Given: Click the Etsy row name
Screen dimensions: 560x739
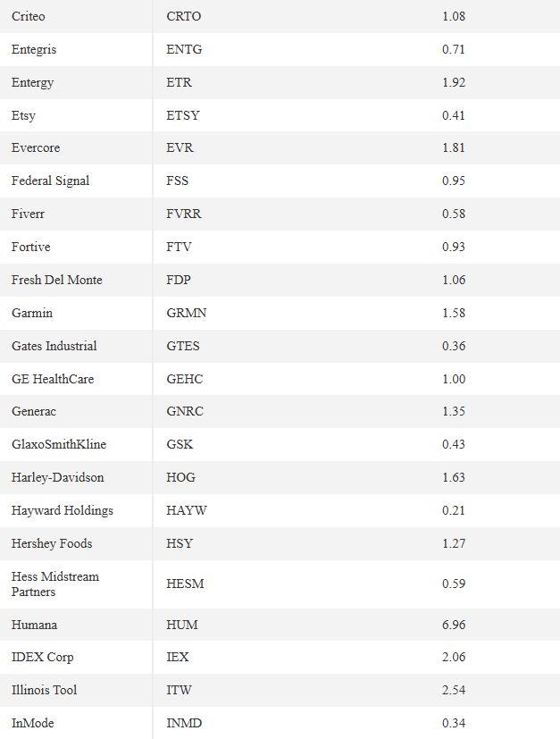Looking at the screenshot, I should point(23,115).
